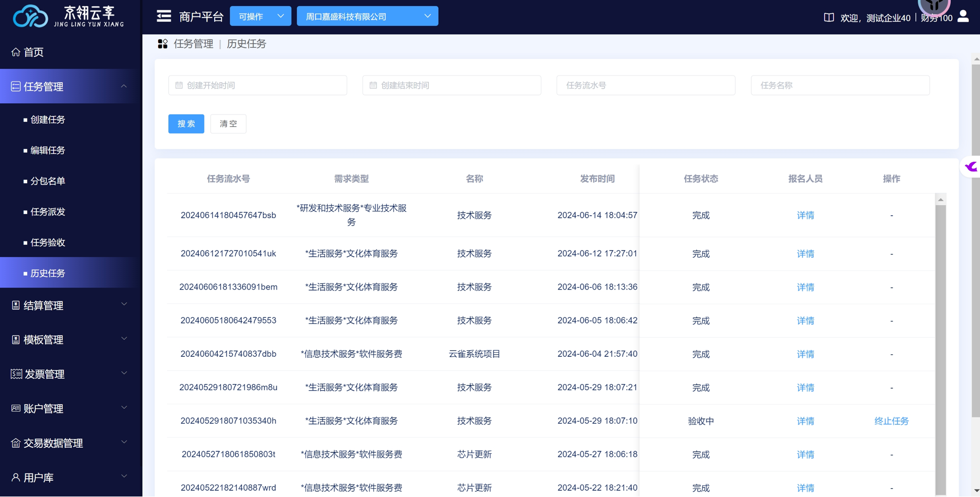Click the Jing Ling Yun Xiang logo
The height and width of the screenshot is (497, 980).
[68, 16]
